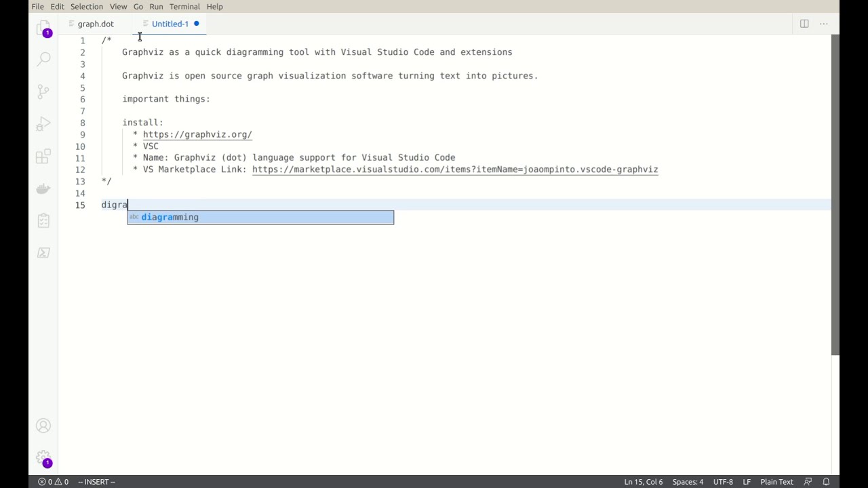Click the 'digra' text on line 15

click(115, 205)
